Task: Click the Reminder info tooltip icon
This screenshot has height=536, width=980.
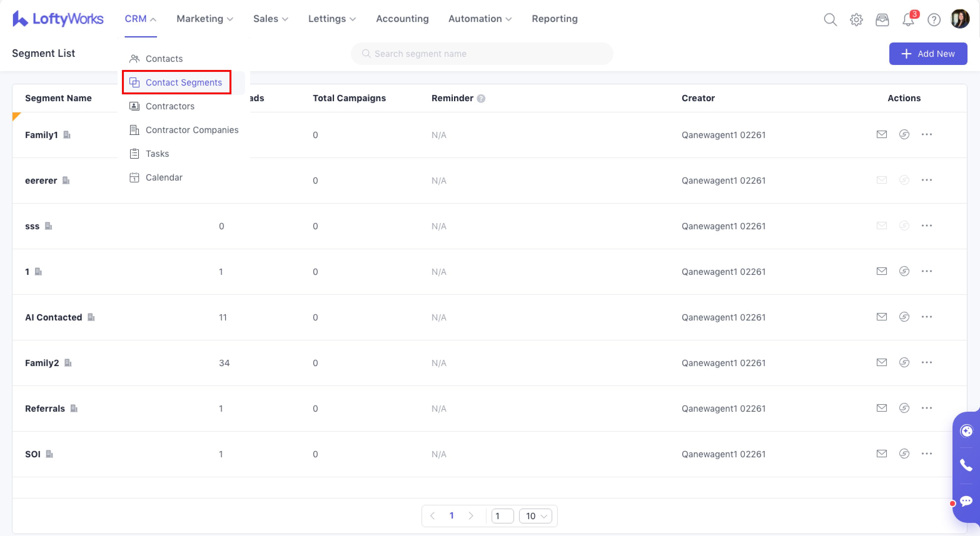Action: [481, 98]
